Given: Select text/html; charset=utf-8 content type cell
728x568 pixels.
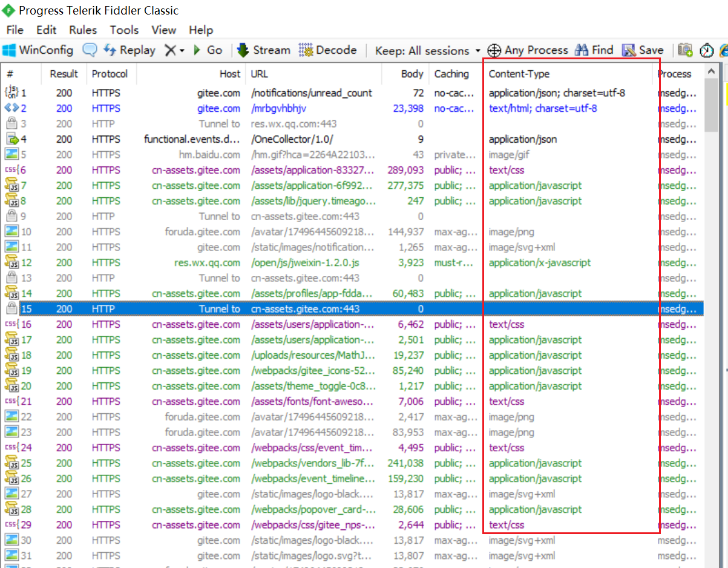Looking at the screenshot, I should tap(543, 108).
